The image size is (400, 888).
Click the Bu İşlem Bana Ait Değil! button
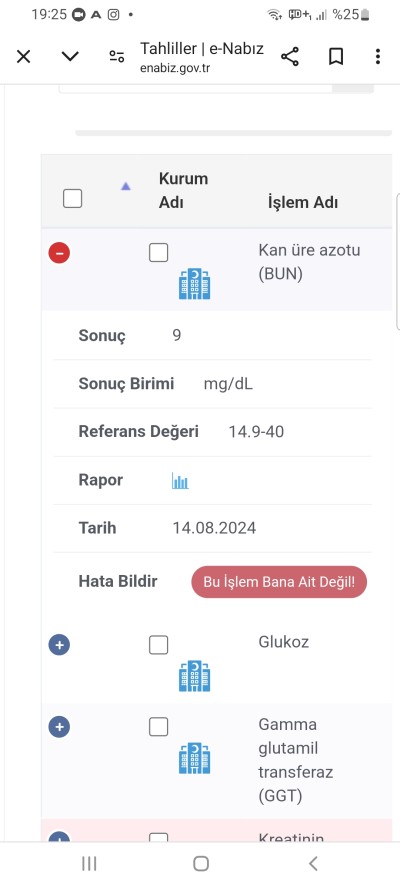[279, 582]
